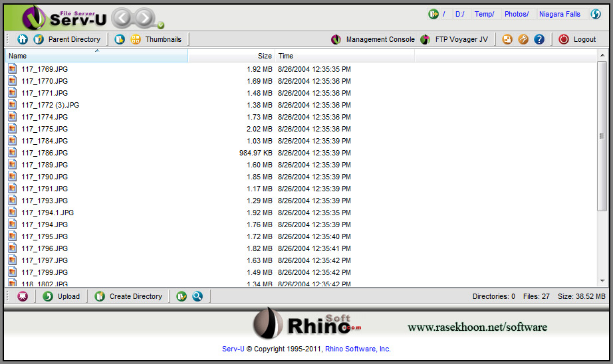Viewport: 613px width, 364px height.
Task: Select file 117_1789.JPG
Action: [x=45, y=165]
